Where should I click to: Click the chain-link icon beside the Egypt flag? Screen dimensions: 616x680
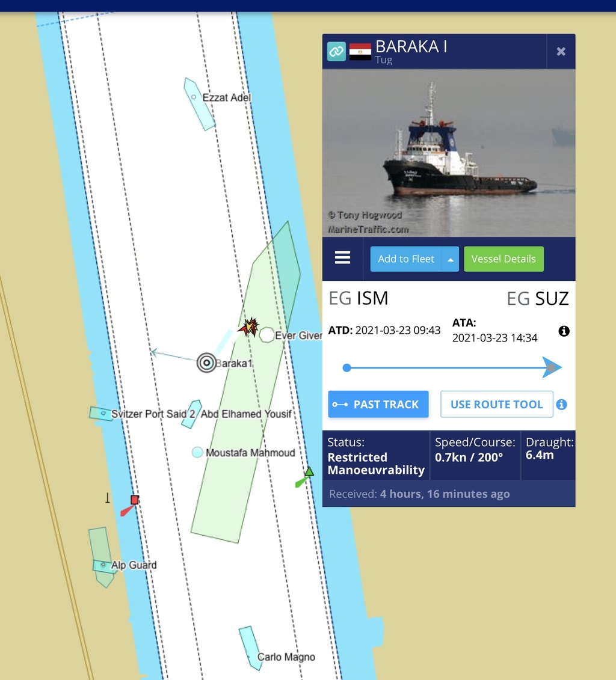pyautogui.click(x=336, y=51)
